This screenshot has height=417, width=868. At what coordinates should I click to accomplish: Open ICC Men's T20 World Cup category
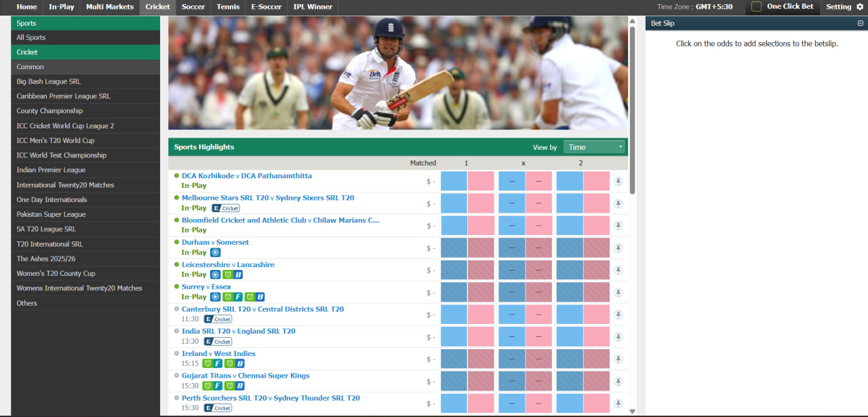85,140
